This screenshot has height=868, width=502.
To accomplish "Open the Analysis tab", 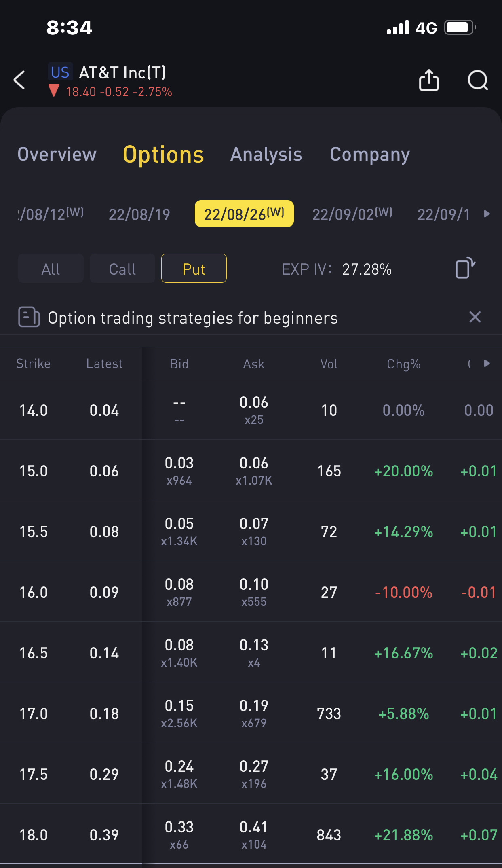I will point(266,155).
